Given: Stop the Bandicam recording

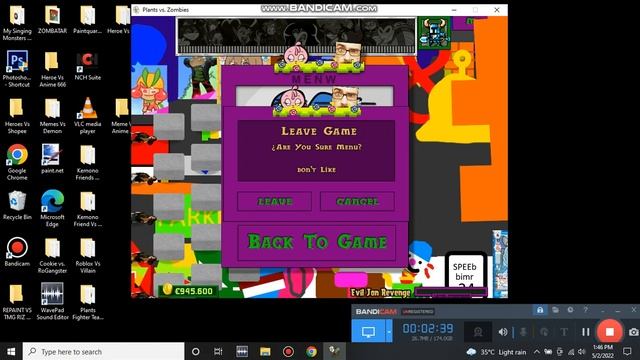Looking at the screenshot, I should (x=609, y=332).
